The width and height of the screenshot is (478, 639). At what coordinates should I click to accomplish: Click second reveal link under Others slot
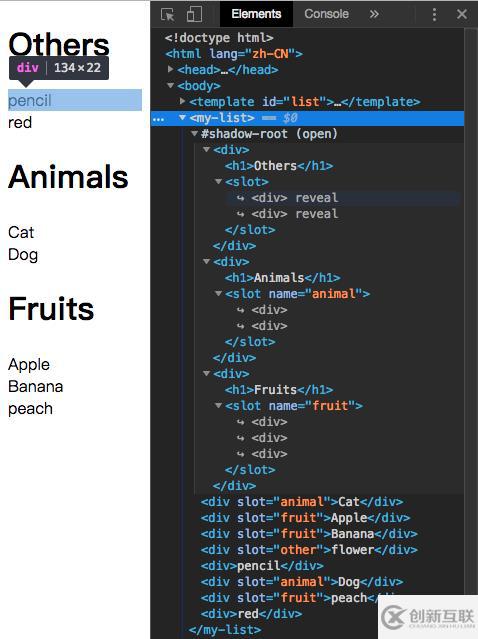316,214
